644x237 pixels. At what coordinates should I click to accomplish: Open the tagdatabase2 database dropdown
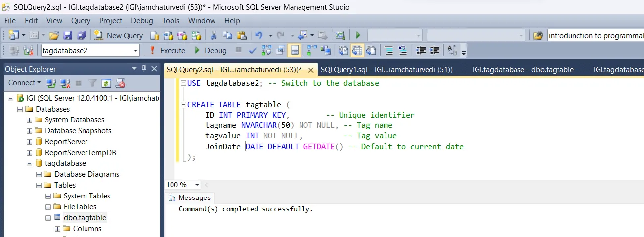pos(136,50)
